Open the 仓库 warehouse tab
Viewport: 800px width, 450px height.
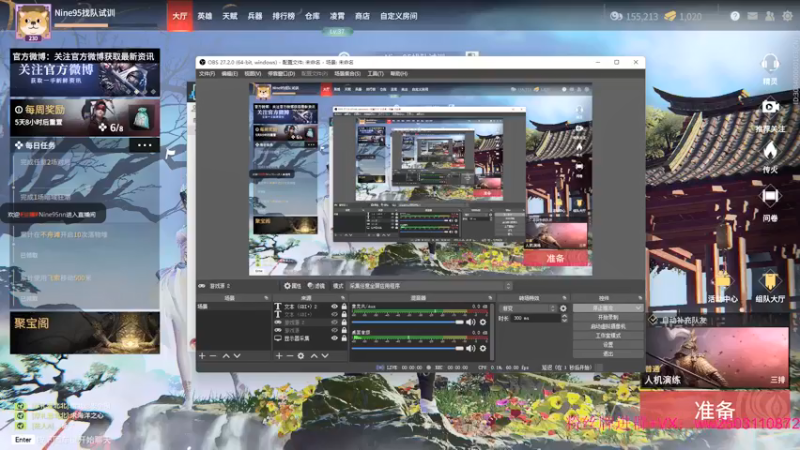[x=312, y=16]
